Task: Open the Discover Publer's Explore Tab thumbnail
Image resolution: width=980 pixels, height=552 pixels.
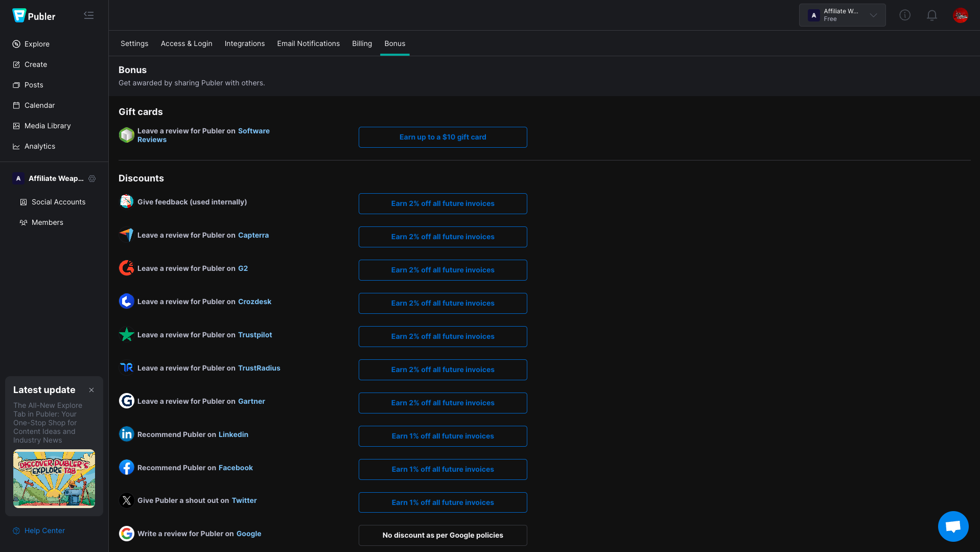Action: [54, 478]
